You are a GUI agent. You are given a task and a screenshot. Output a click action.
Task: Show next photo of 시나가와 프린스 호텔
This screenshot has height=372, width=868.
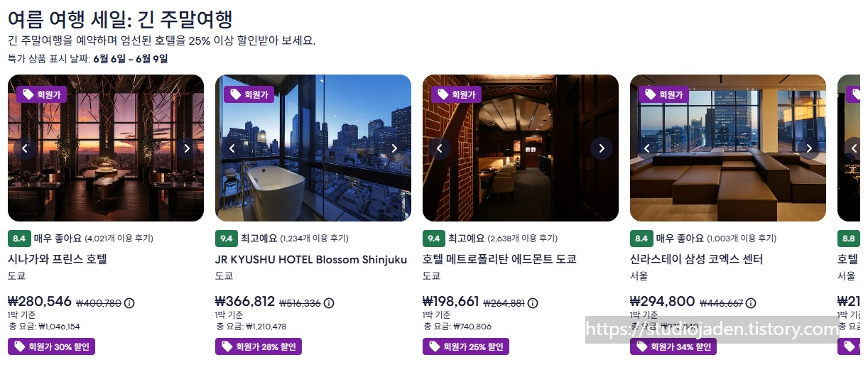click(x=187, y=148)
